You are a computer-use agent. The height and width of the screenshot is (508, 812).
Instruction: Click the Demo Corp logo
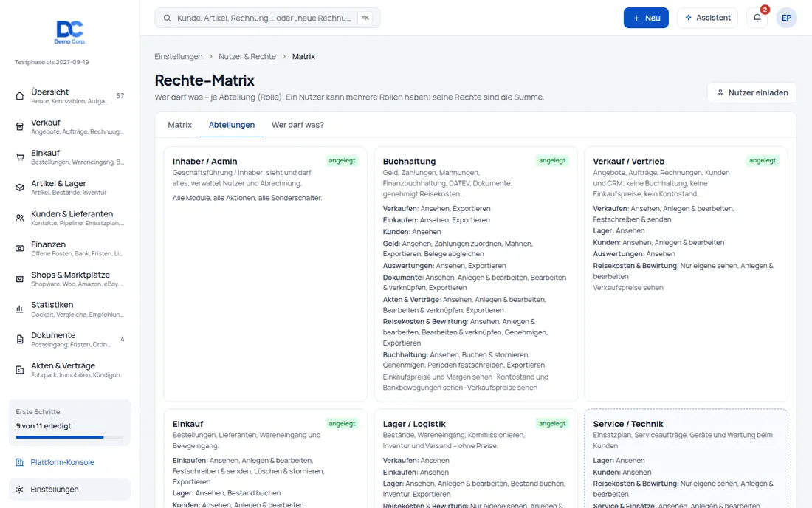tap(70, 32)
